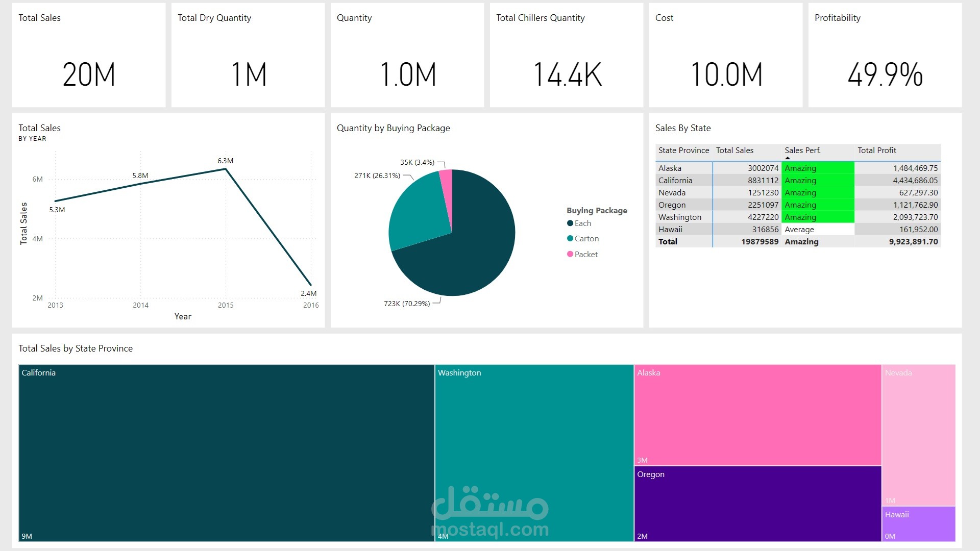Screen dimensions: 980x551
Task: Click the Total Chillers Quantity card
Action: [566, 55]
